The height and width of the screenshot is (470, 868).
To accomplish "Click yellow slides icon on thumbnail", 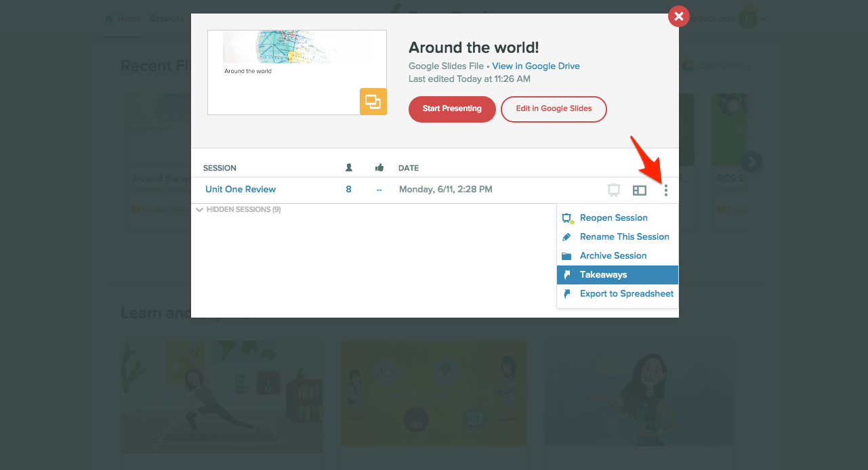I will (x=373, y=102).
